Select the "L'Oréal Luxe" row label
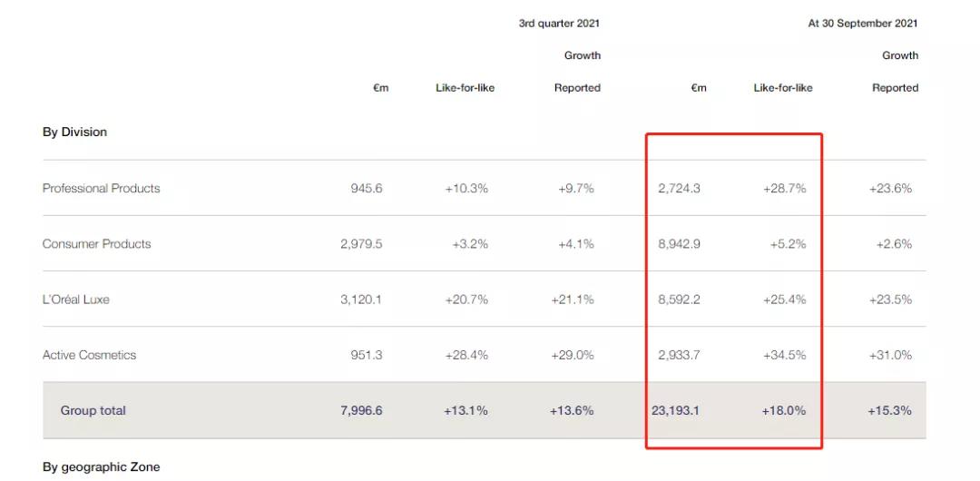 tap(75, 299)
